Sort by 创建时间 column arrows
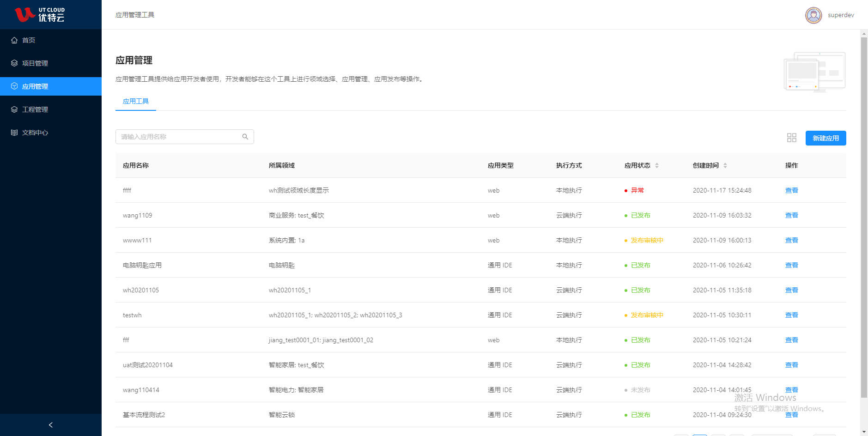The image size is (868, 436). click(x=725, y=165)
